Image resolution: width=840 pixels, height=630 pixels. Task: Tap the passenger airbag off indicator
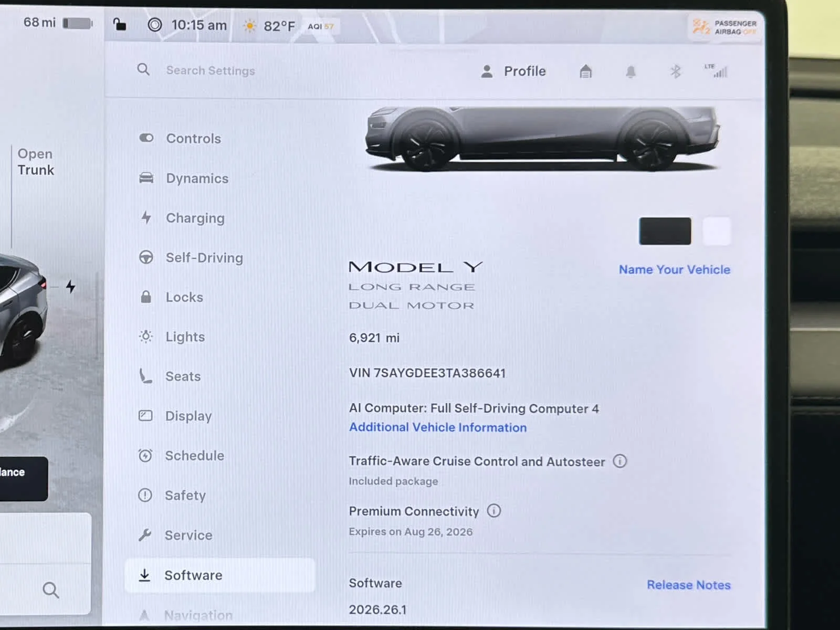point(724,27)
